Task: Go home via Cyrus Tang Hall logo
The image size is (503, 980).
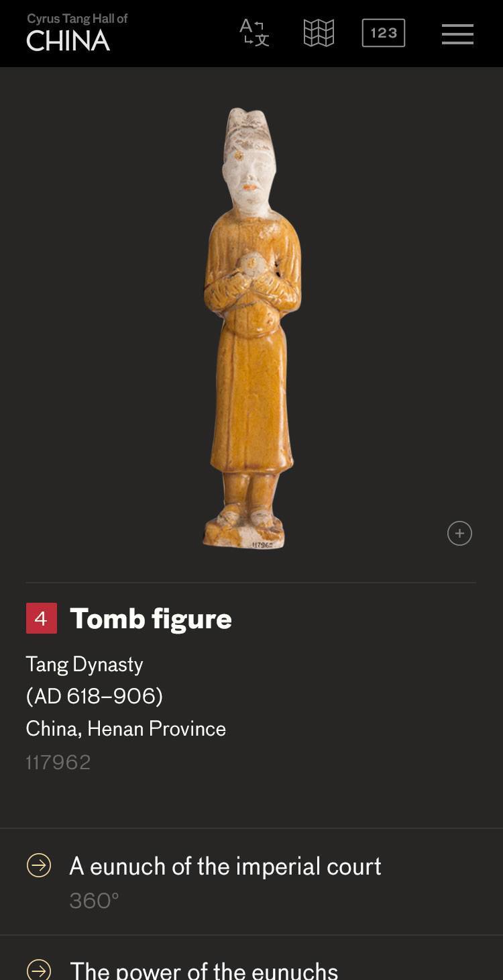Action: tap(76, 32)
